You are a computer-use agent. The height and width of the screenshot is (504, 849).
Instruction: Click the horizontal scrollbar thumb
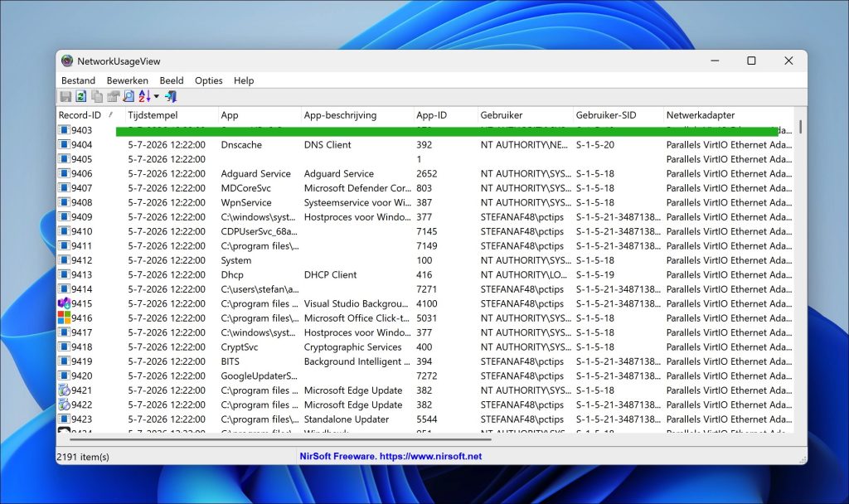tap(280, 439)
